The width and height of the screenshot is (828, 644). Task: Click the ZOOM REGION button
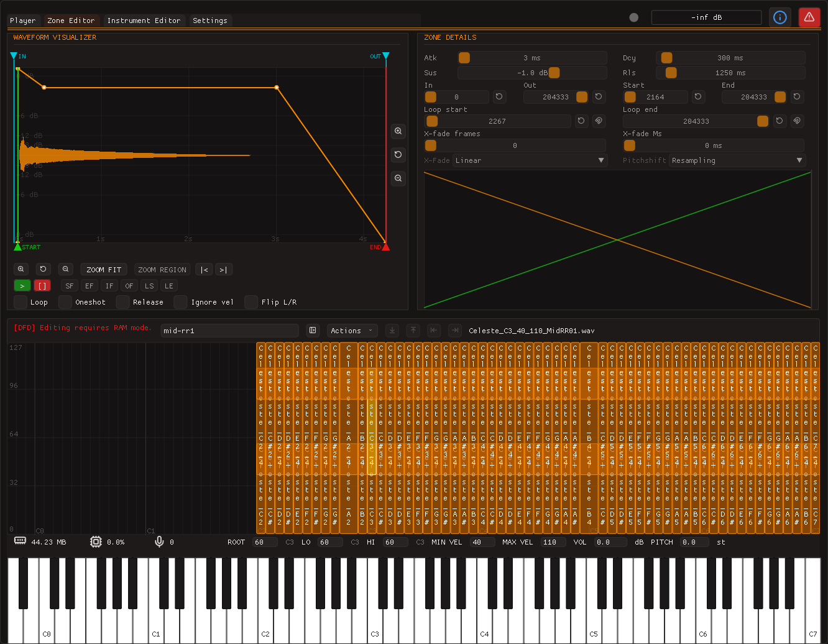point(162,269)
